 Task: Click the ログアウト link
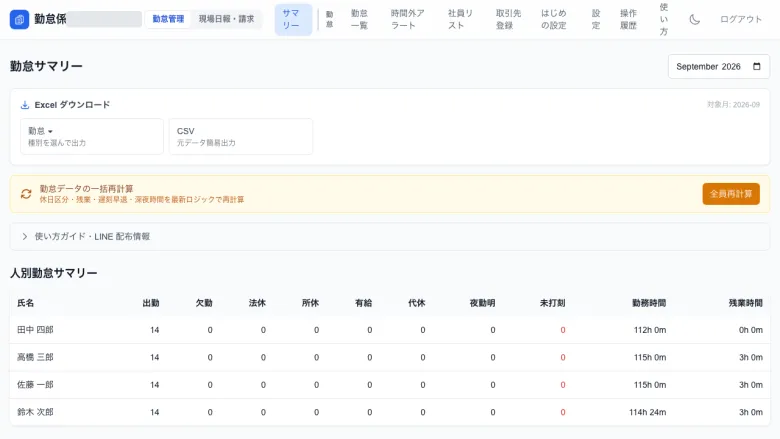(x=741, y=19)
